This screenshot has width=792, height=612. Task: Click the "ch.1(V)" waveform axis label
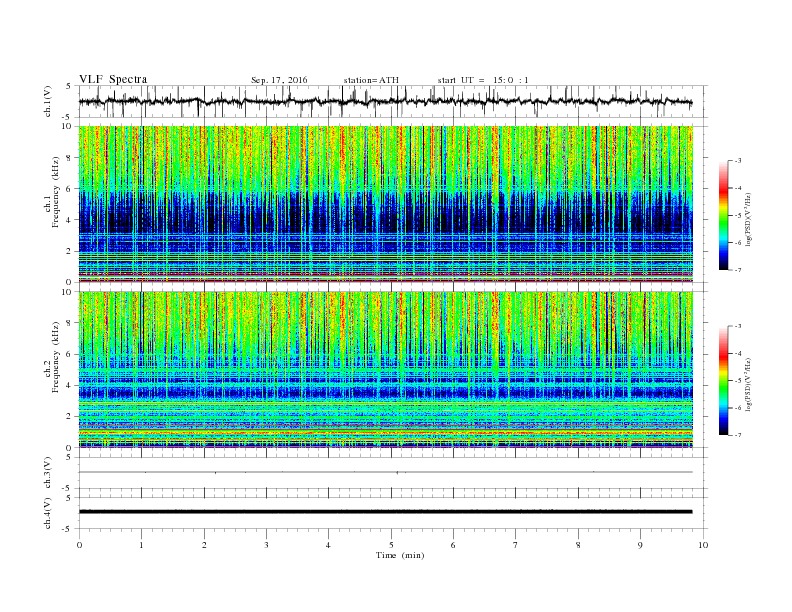47,101
